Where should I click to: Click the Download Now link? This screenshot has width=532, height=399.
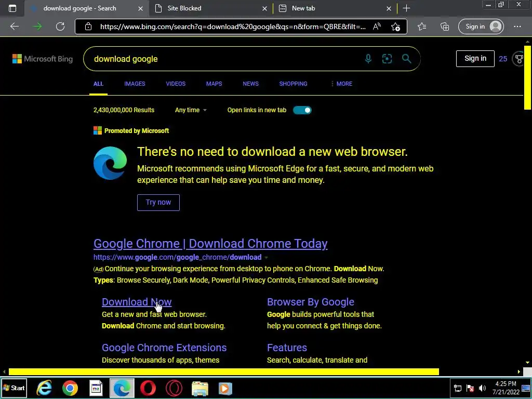[x=137, y=302]
